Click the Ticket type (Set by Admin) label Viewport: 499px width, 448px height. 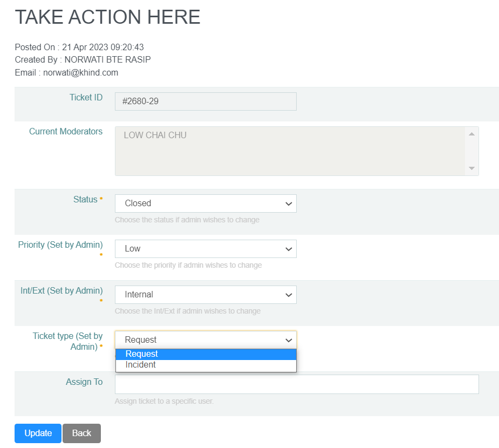click(67, 341)
